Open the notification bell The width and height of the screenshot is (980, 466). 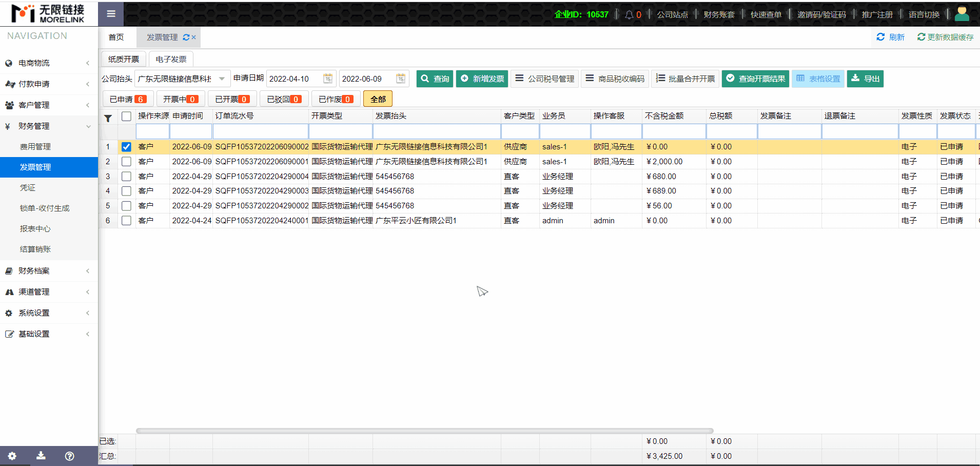click(x=630, y=14)
